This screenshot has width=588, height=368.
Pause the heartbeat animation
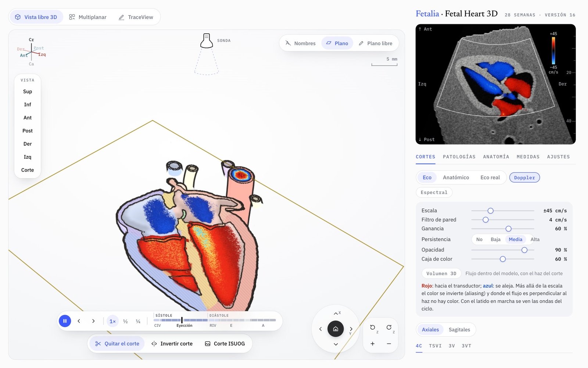65,321
